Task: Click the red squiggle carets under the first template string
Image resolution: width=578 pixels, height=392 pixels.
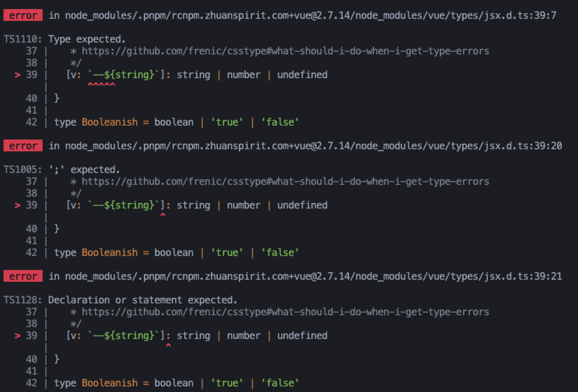Action: [101, 85]
